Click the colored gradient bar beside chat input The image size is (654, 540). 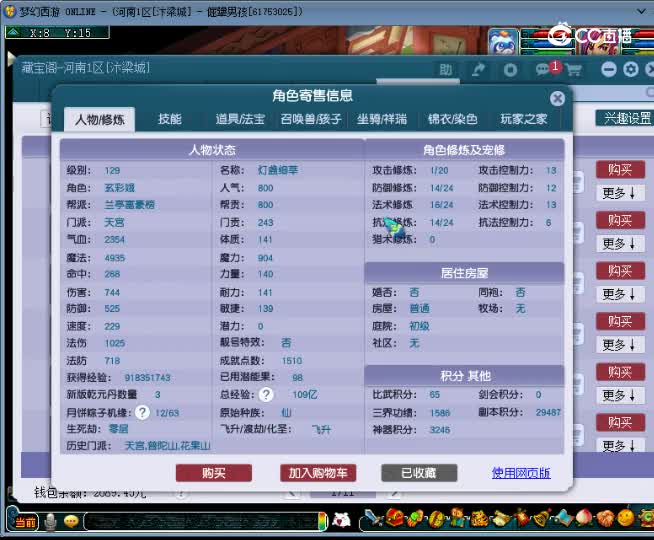click(x=322, y=521)
